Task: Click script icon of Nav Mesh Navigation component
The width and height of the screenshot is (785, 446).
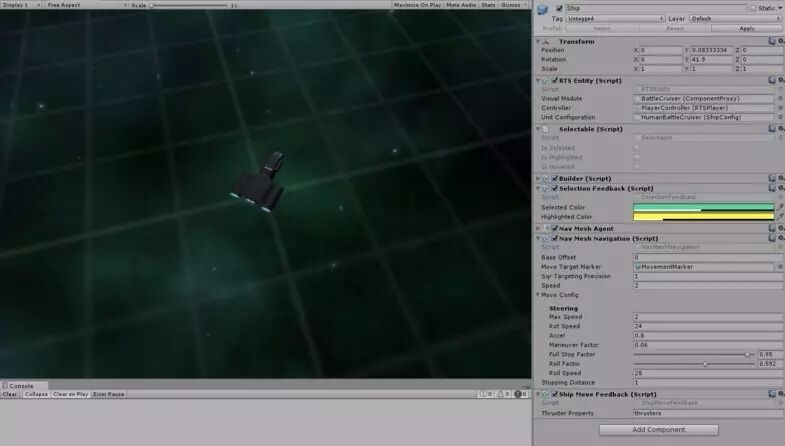Action: pyautogui.click(x=546, y=238)
